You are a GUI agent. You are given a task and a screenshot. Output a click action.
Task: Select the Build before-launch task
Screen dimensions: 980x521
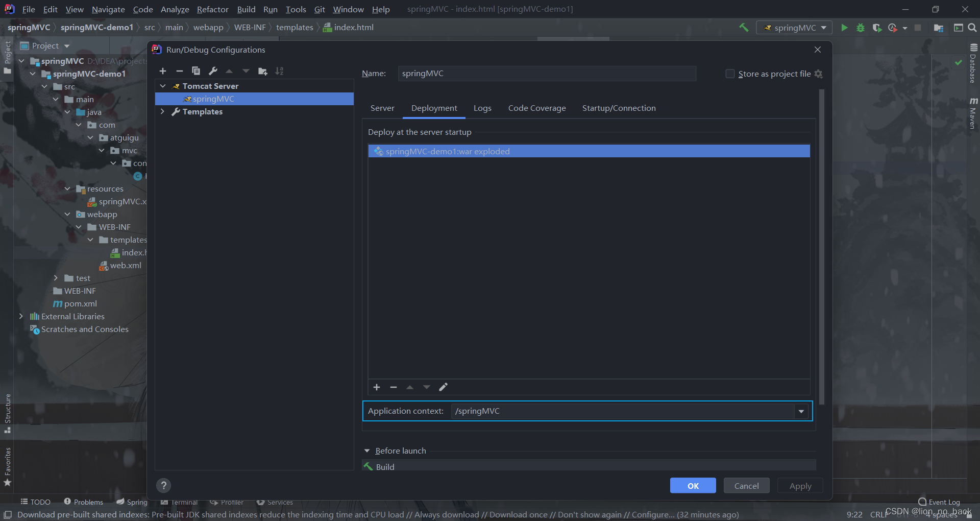tap(589, 466)
